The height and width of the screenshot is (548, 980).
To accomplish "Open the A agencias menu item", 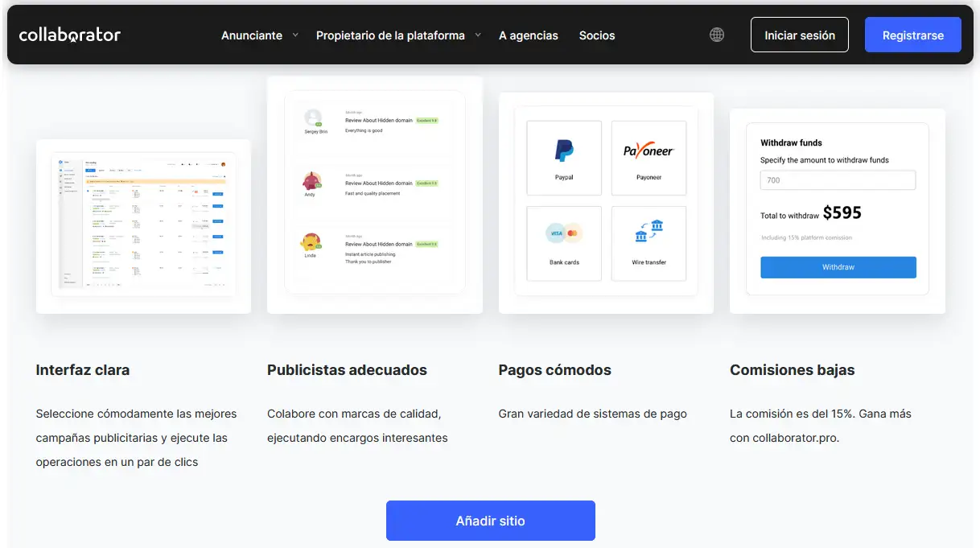I will click(x=528, y=35).
